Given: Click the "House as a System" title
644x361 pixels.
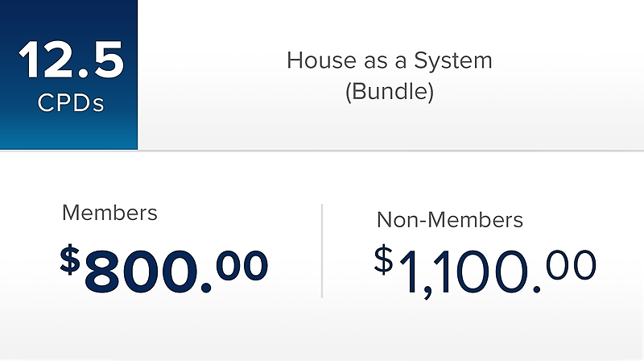Looking at the screenshot, I should tap(389, 60).
